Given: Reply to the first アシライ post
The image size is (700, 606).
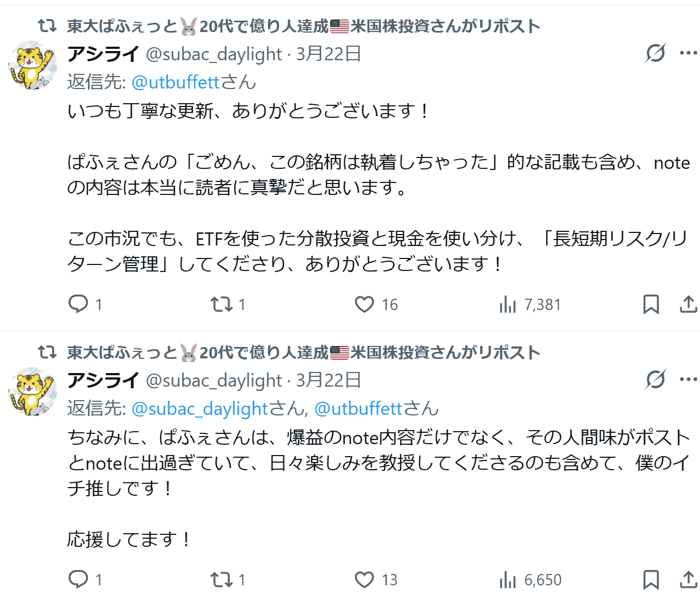Looking at the screenshot, I should point(79,304).
